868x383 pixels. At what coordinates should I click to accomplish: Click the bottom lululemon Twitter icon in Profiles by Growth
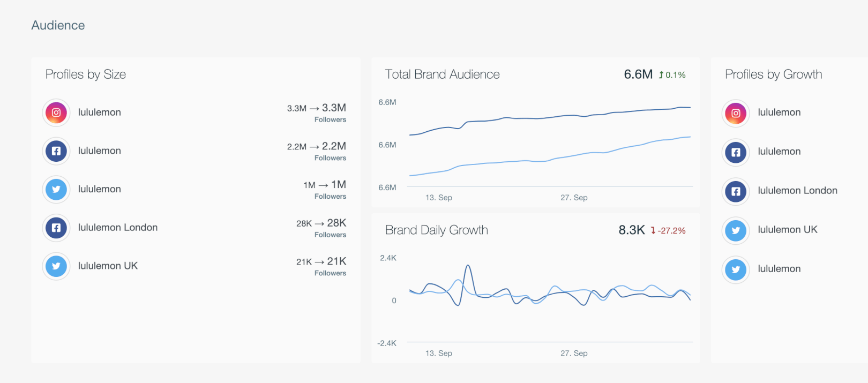736,269
